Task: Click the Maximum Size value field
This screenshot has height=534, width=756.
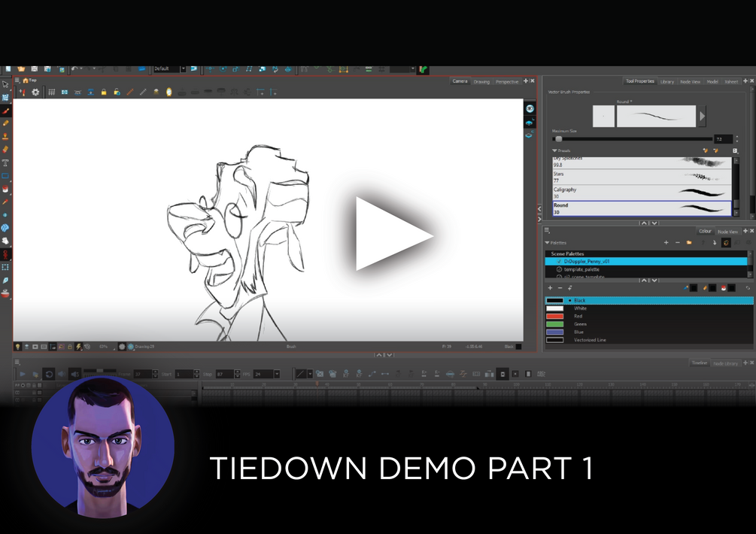Action: (723, 139)
